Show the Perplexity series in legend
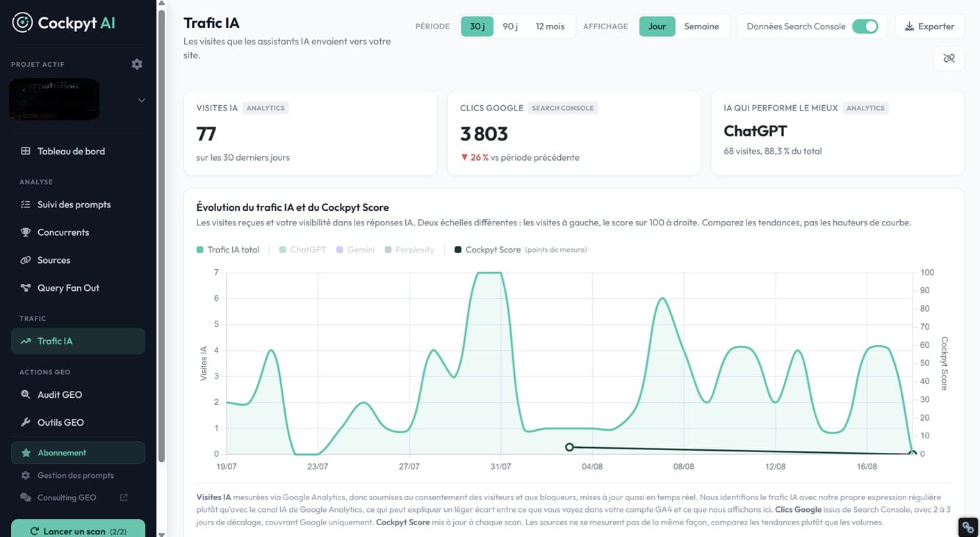The height and width of the screenshot is (537, 980). [409, 250]
